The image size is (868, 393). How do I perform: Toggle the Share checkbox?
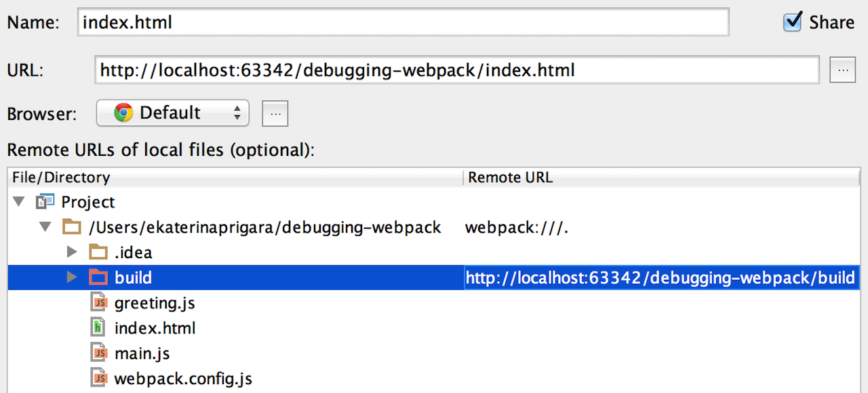792,21
